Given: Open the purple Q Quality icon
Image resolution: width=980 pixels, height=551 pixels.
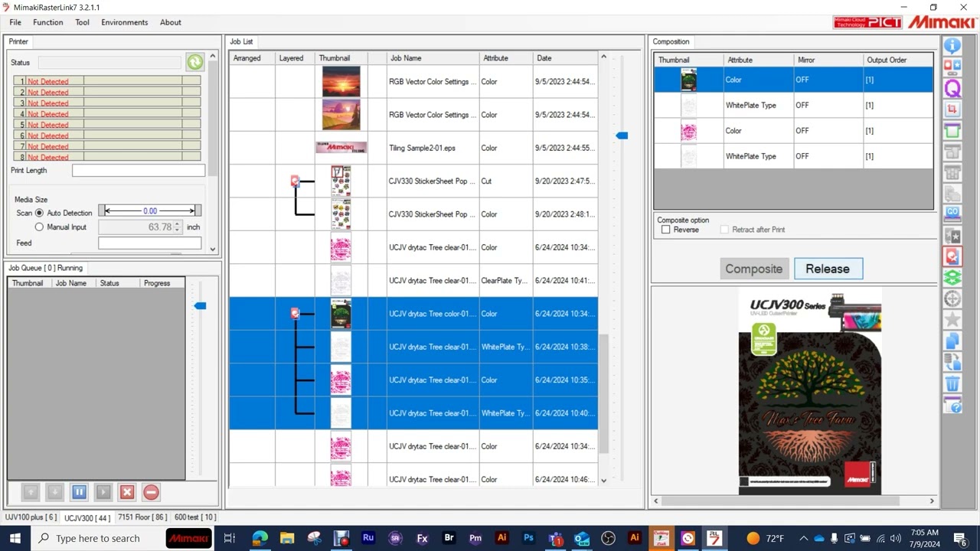Looking at the screenshot, I should [x=952, y=88].
